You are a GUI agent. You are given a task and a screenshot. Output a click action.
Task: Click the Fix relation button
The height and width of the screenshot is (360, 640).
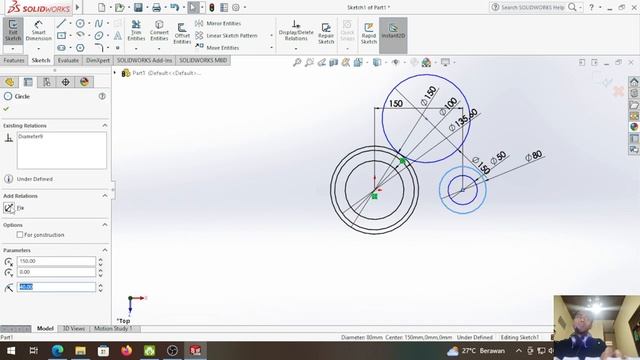(x=9, y=208)
